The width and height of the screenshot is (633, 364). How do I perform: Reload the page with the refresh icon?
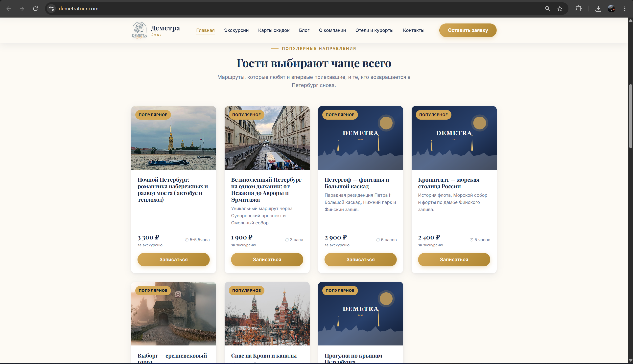pyautogui.click(x=35, y=9)
